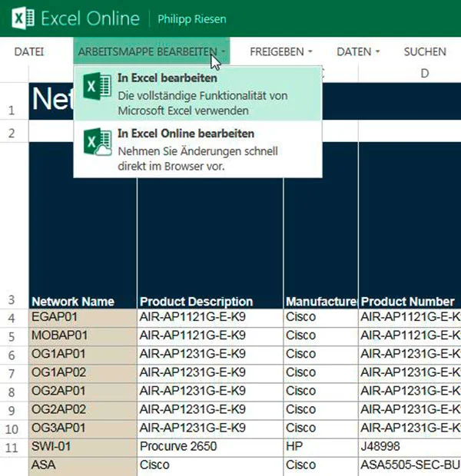The image size is (461, 476).
Task: Select row 10 header
Action: (x=14, y=430)
